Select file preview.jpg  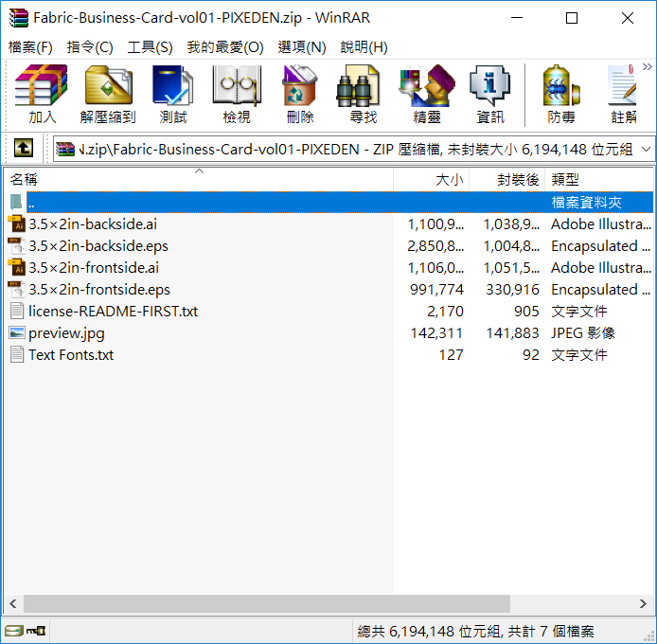(x=330, y=333)
